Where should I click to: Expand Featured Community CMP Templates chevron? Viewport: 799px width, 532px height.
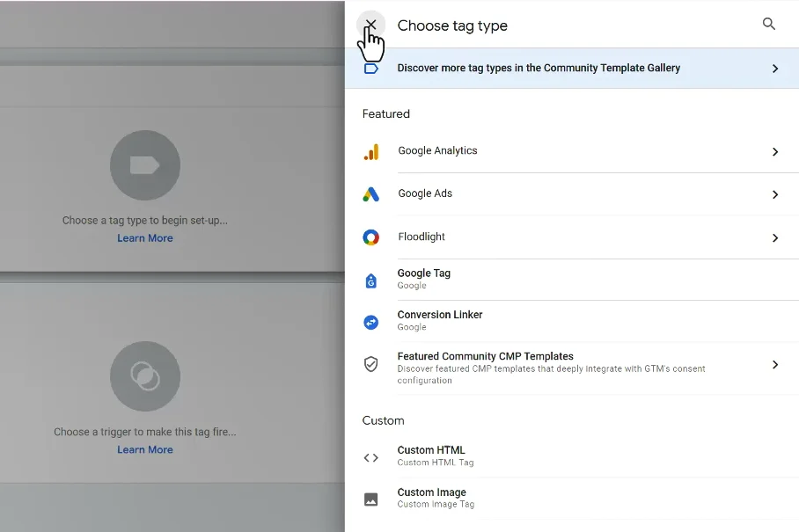[x=775, y=365]
